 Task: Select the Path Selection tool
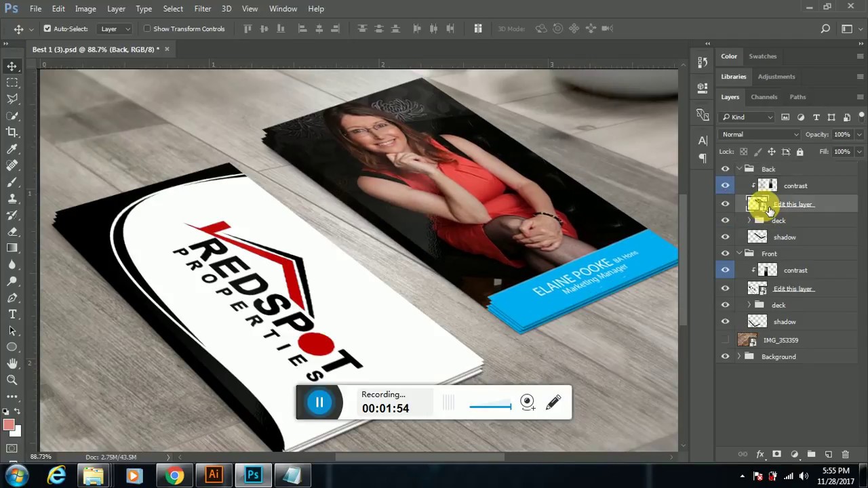tap(12, 331)
